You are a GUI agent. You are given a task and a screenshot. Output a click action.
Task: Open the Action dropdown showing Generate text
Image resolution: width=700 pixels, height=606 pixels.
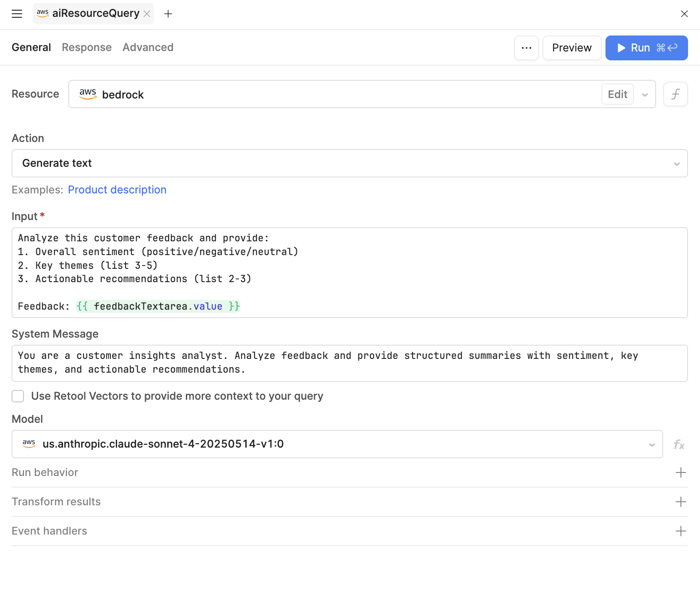click(x=350, y=163)
